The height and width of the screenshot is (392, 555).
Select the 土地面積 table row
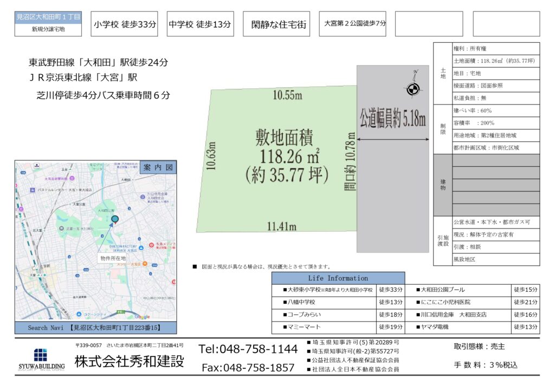point(496,61)
